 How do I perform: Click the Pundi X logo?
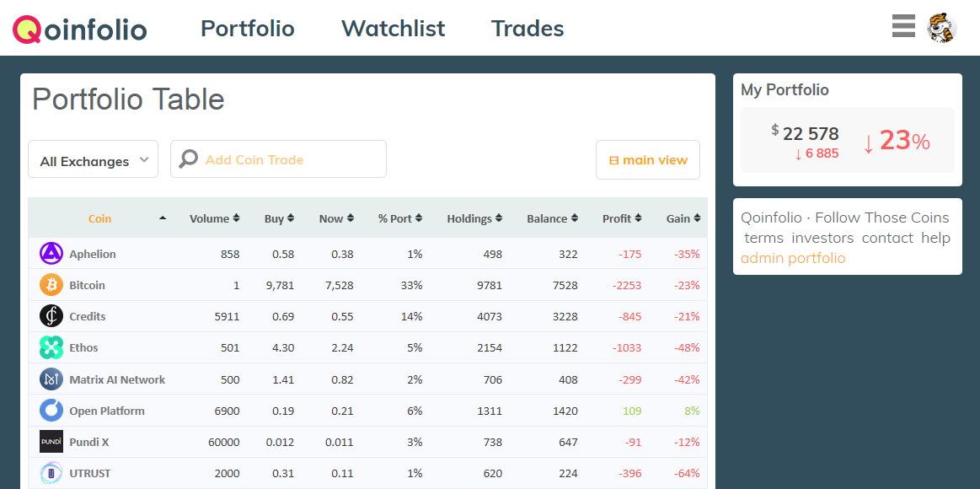tap(51, 441)
